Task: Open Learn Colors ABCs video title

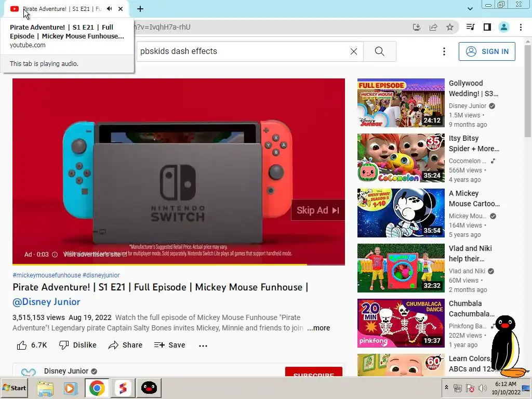Action: 470,364
